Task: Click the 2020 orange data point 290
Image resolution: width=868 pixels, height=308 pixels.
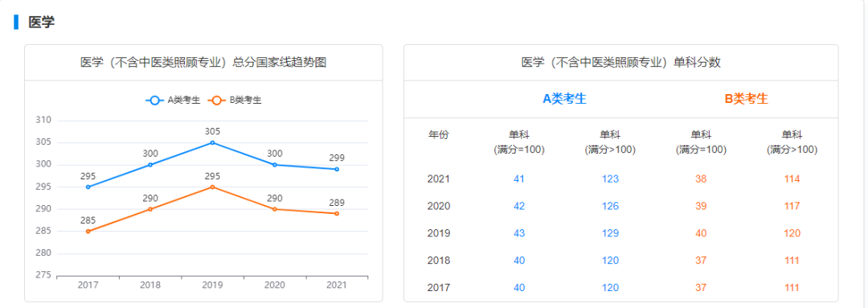Action: pyautogui.click(x=275, y=209)
